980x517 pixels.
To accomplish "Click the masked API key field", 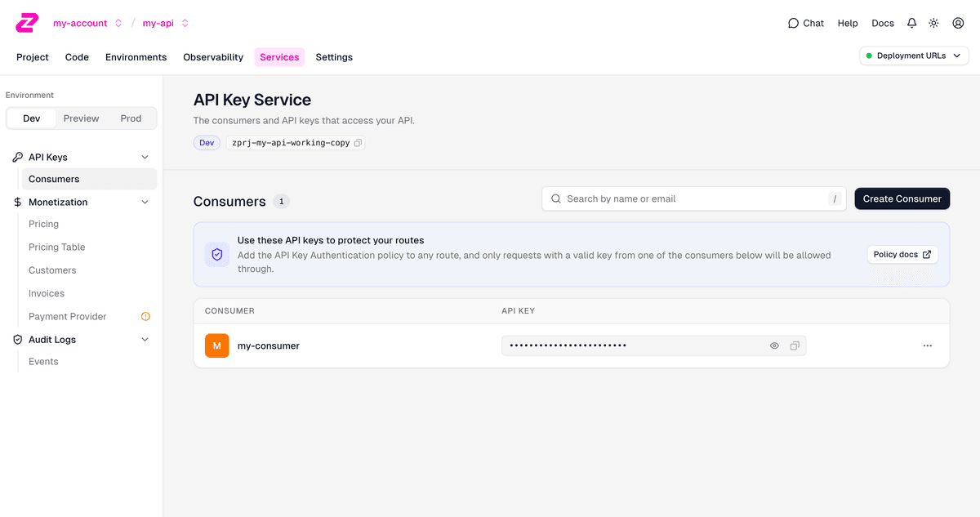I will click(653, 346).
